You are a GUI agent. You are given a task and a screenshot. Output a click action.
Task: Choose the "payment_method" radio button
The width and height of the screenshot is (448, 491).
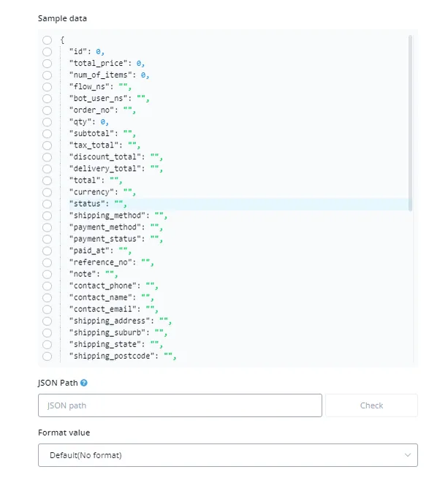click(47, 227)
